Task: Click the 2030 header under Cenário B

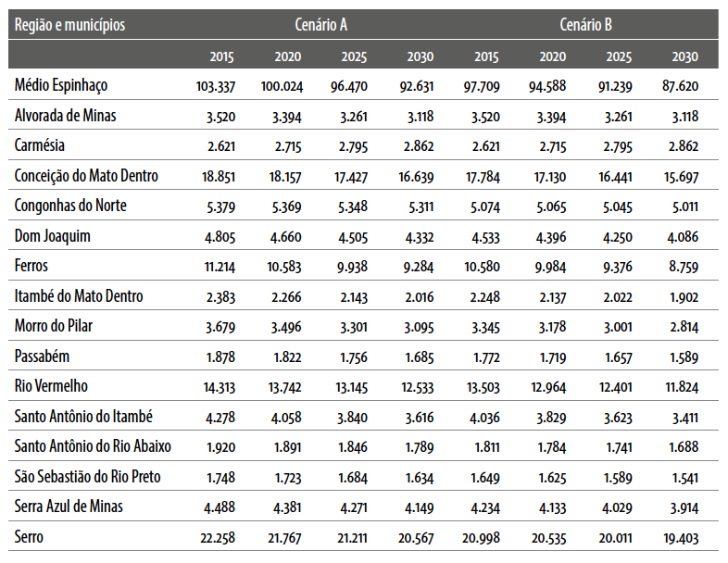Action: pos(685,57)
